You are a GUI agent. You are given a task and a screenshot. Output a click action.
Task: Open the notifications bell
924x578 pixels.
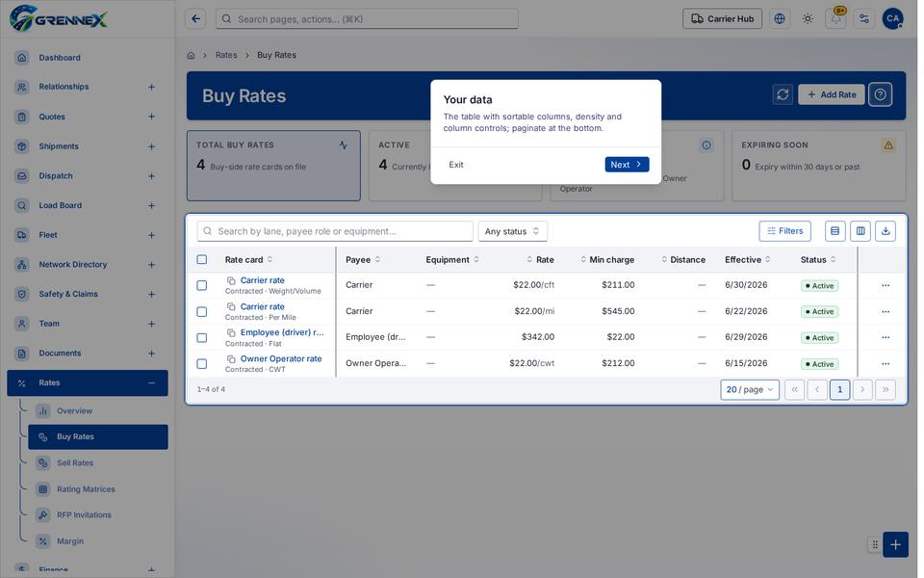[836, 19]
